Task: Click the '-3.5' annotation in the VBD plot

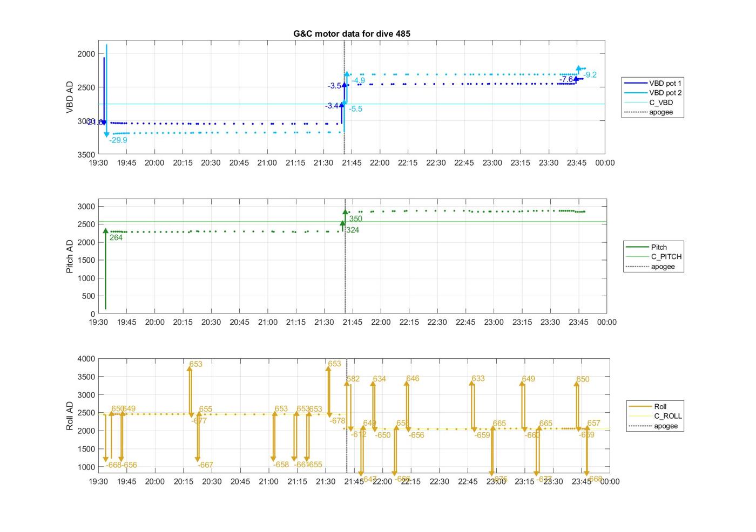Action: (334, 86)
